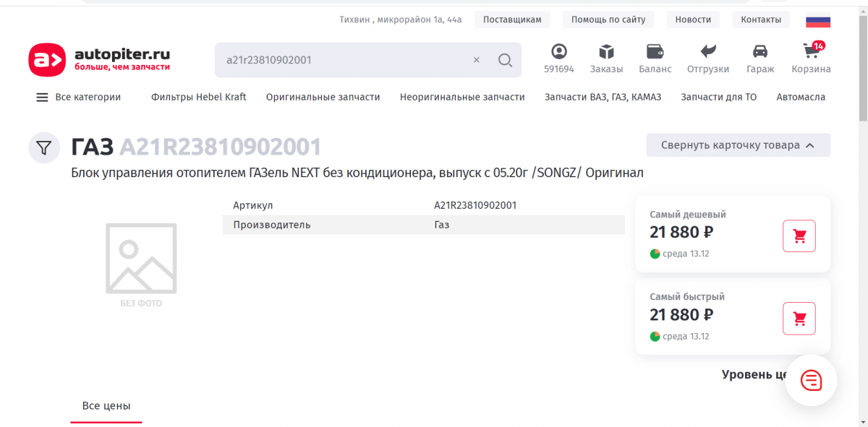Click the filter funnel icon
Screen dimensions: 868x427
(44, 148)
